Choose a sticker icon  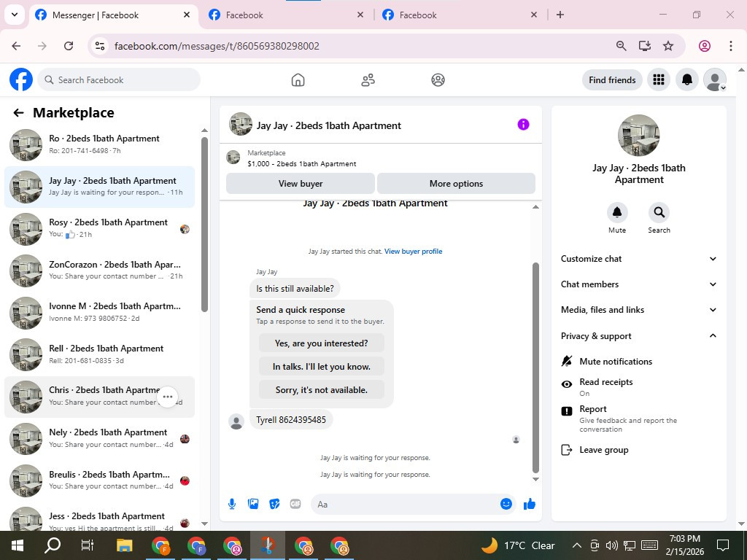coord(274,504)
